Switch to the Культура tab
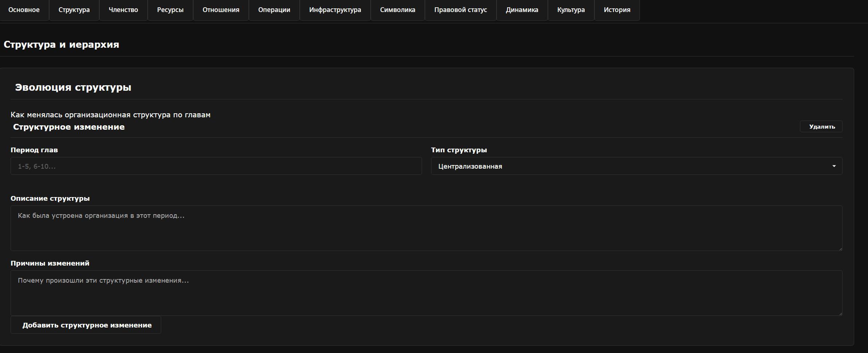This screenshot has width=868, height=353. (x=571, y=10)
